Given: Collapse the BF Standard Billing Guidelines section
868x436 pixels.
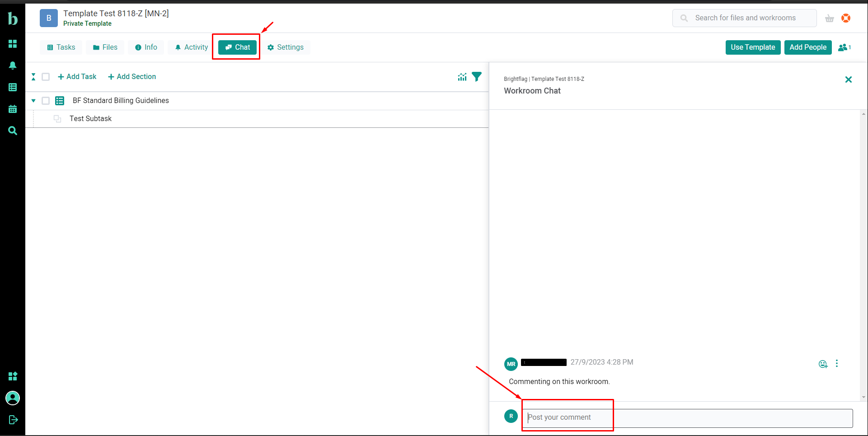Looking at the screenshot, I should pyautogui.click(x=33, y=101).
